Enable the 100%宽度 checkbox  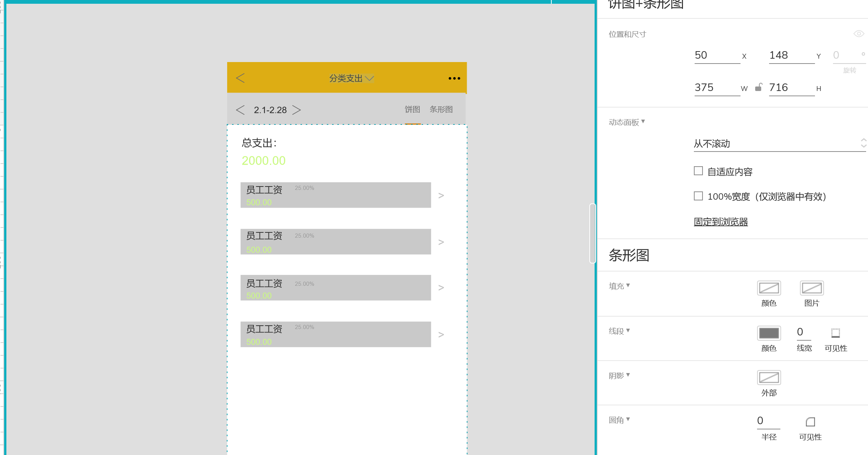pos(698,196)
